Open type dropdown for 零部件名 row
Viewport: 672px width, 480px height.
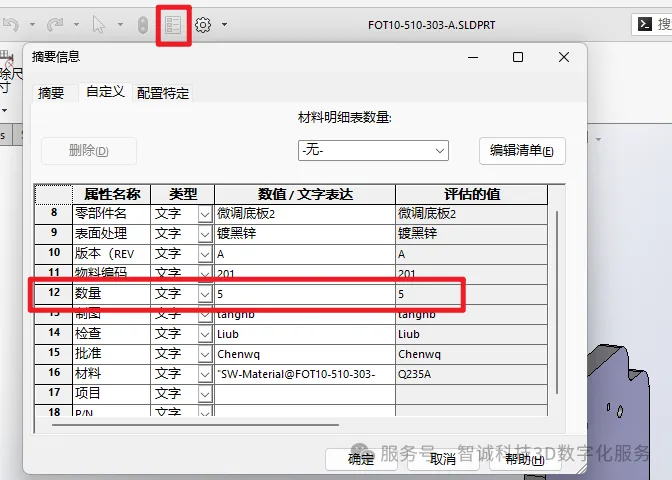pos(205,214)
